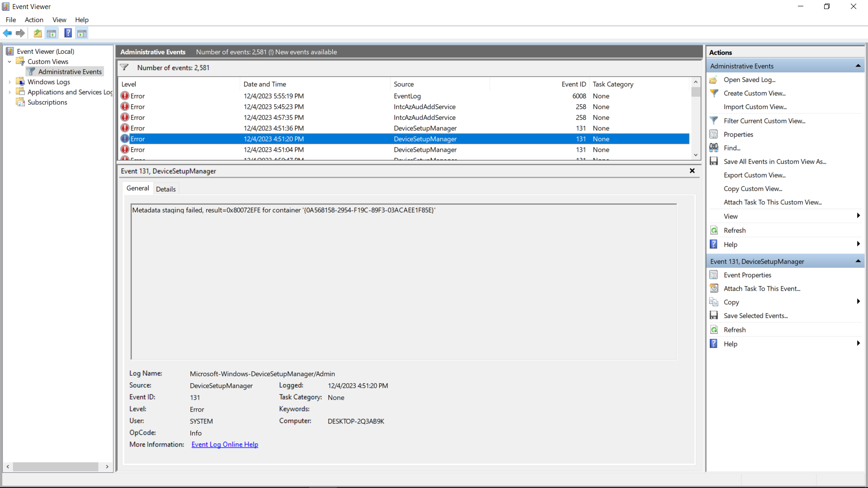The height and width of the screenshot is (488, 868).
Task: Click the Attach Task To This Event icon
Action: [x=714, y=288]
